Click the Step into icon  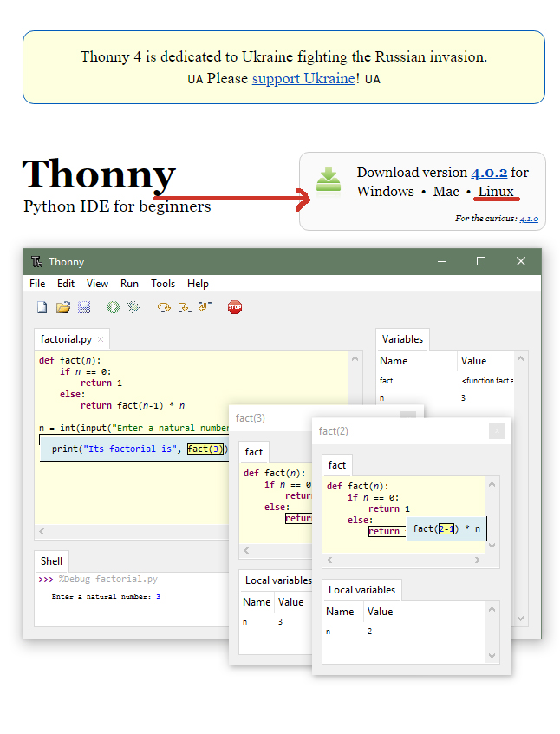(x=184, y=307)
